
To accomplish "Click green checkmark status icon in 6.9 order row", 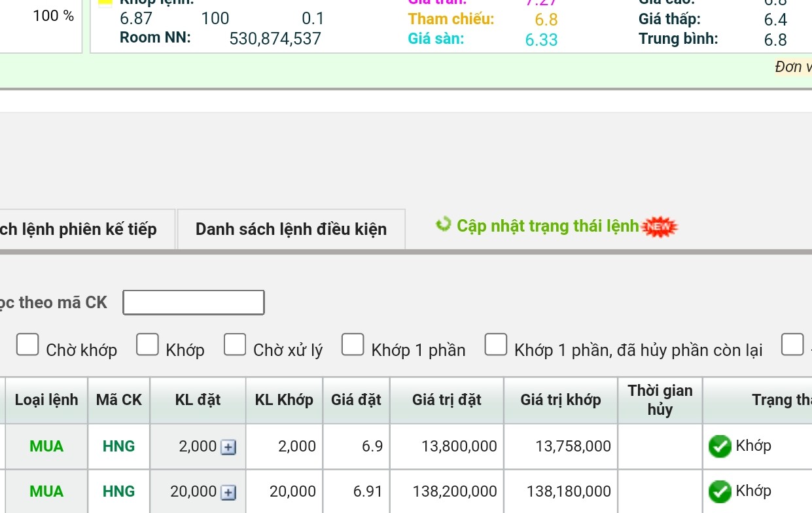I will 720,447.
